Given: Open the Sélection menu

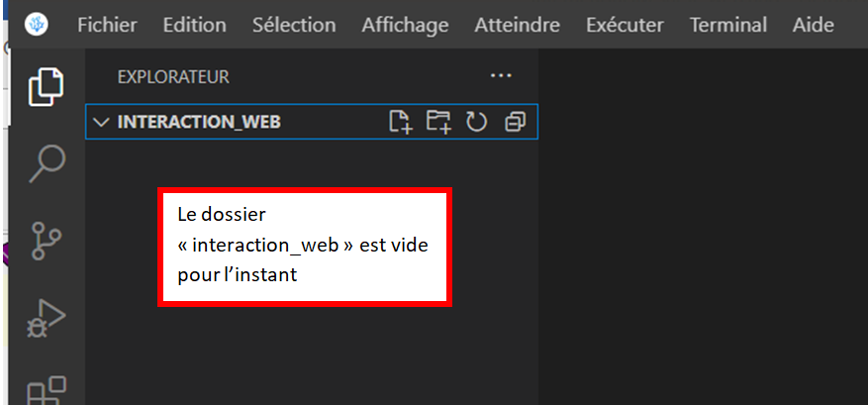Looking at the screenshot, I should click(x=294, y=26).
